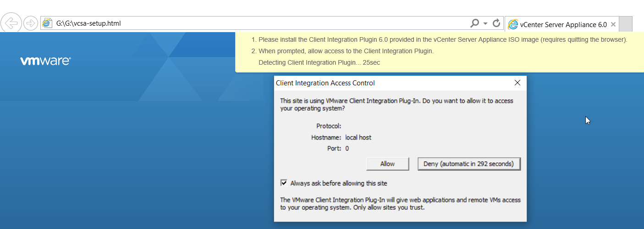The height and width of the screenshot is (229, 644).
Task: Click the Hostname value local host
Action: [358, 137]
